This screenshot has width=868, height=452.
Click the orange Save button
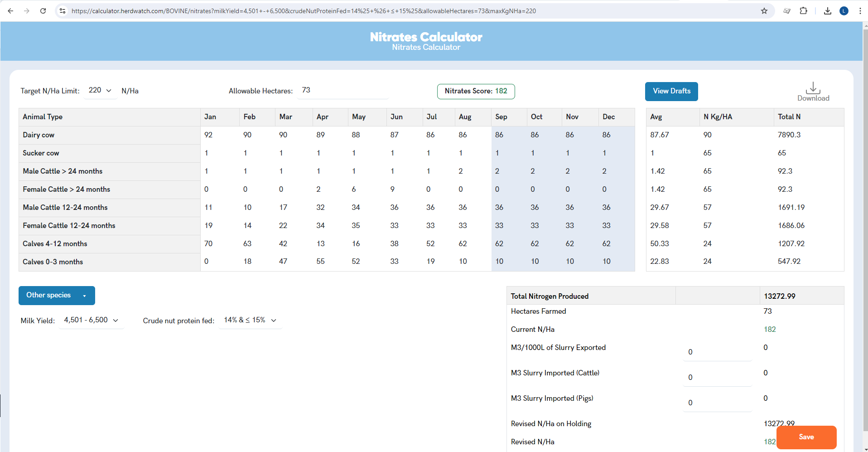(x=806, y=437)
